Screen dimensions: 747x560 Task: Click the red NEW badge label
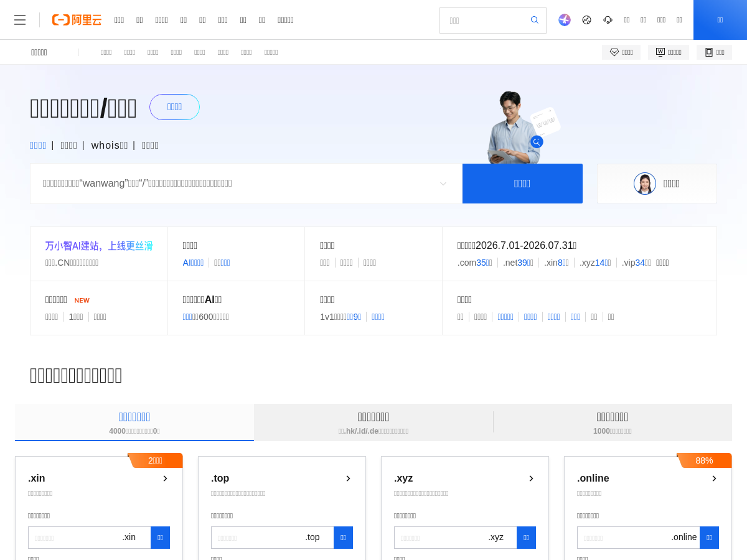coord(82,301)
